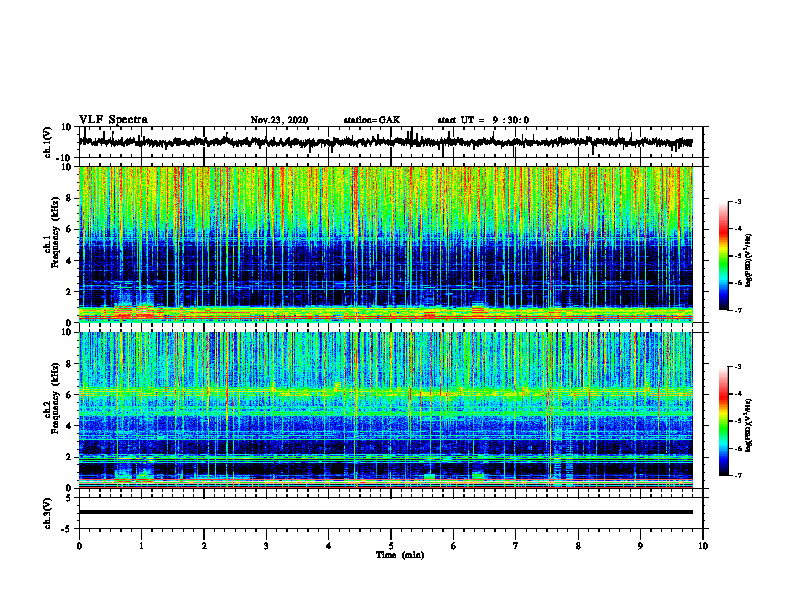This screenshot has width=792, height=612.
Task: Click the ch.1 color bar log(PSD) unit label
Action: [x=749, y=261]
